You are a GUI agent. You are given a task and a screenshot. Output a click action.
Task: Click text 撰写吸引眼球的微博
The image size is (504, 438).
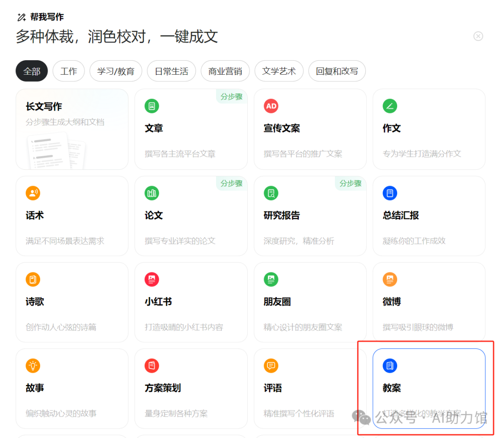click(x=418, y=327)
